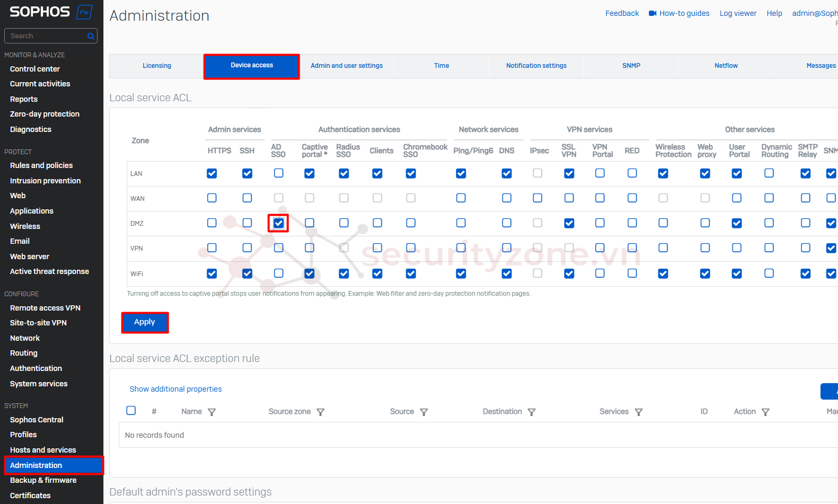Open the Source zone filter icon
Viewport: 838px width, 504px height.
pyautogui.click(x=320, y=412)
